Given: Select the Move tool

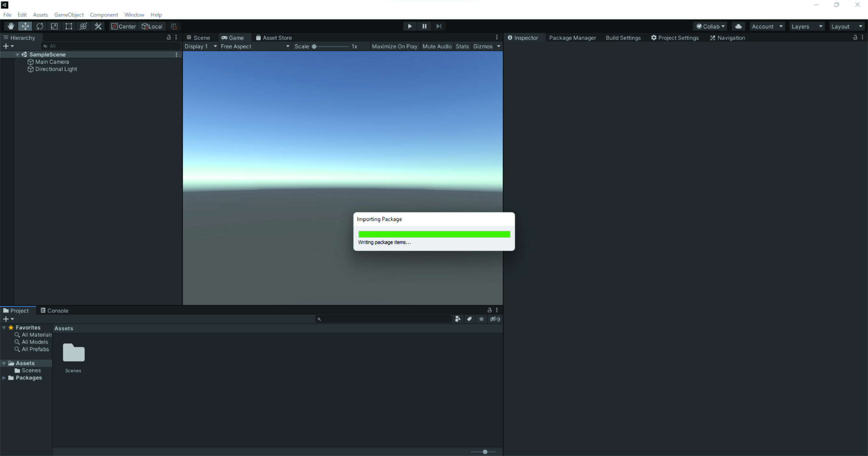Looking at the screenshot, I should pyautogui.click(x=25, y=26).
